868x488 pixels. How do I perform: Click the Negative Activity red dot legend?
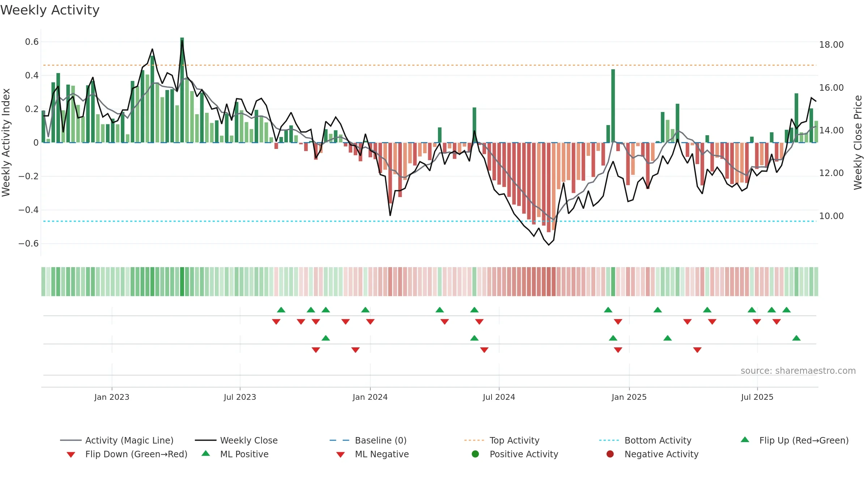[610, 454]
